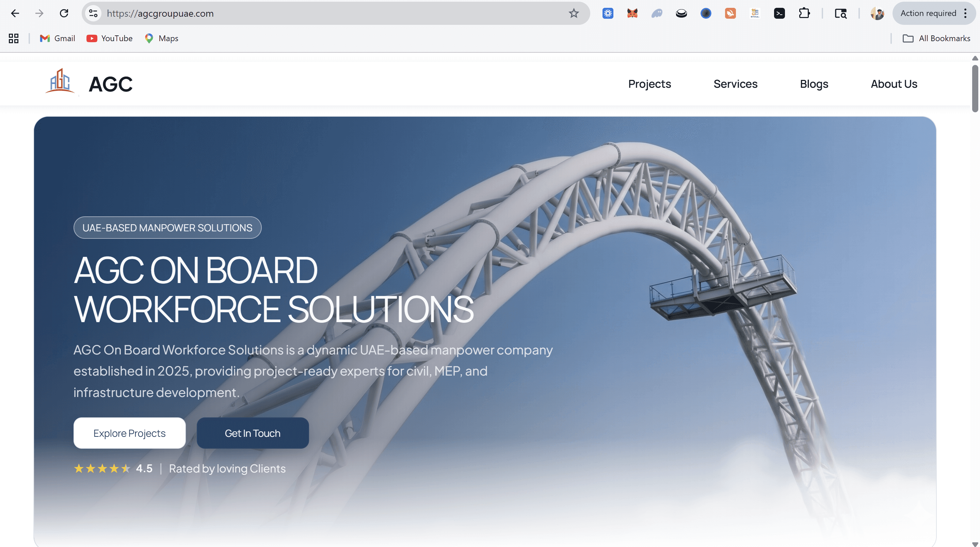This screenshot has width=980, height=547.
Task: Click the AGC building logo
Action: tap(60, 81)
